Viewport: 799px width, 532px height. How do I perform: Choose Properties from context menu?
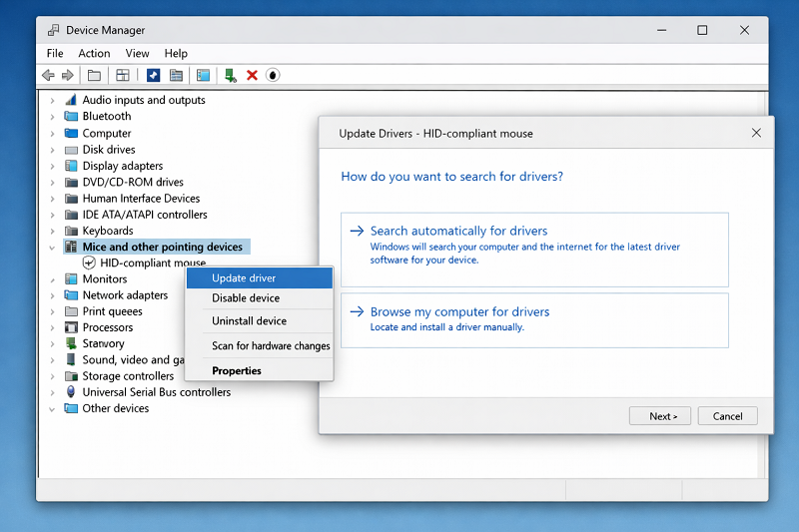pos(260,370)
